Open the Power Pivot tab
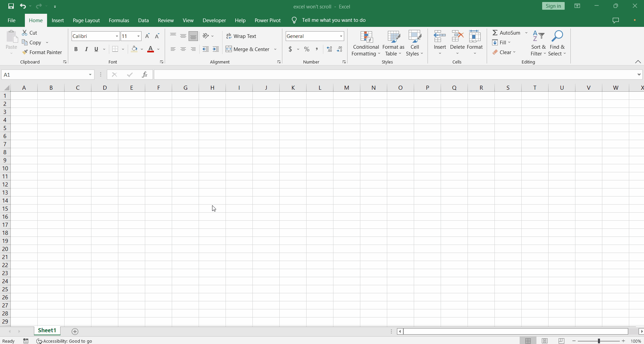 click(268, 20)
